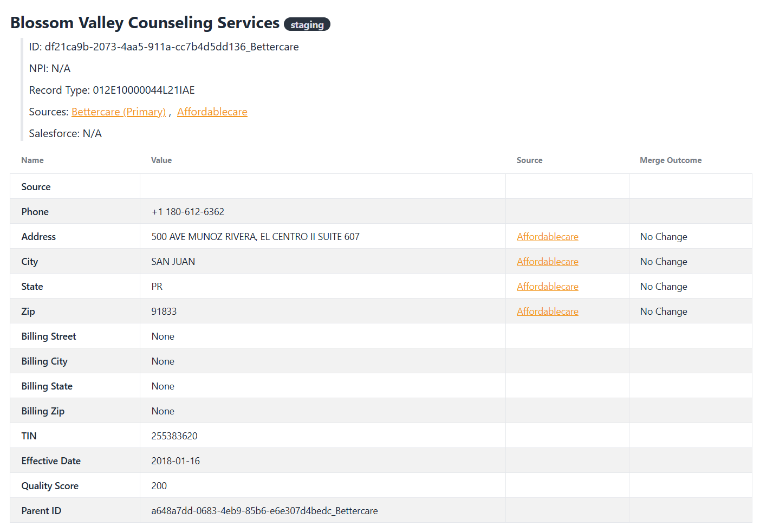Image resolution: width=760 pixels, height=532 pixels.
Task: Open the Affordablecare link in the Sources line
Action: pyautogui.click(x=212, y=112)
